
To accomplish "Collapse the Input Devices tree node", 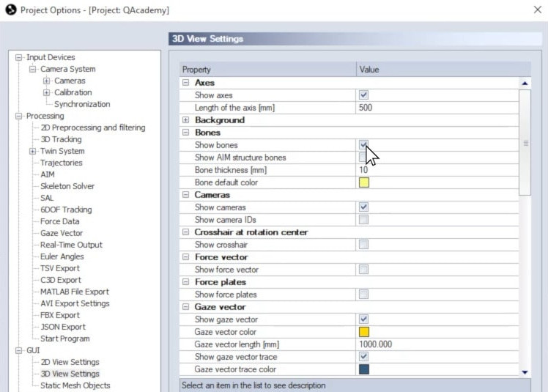I will pyautogui.click(x=18, y=57).
